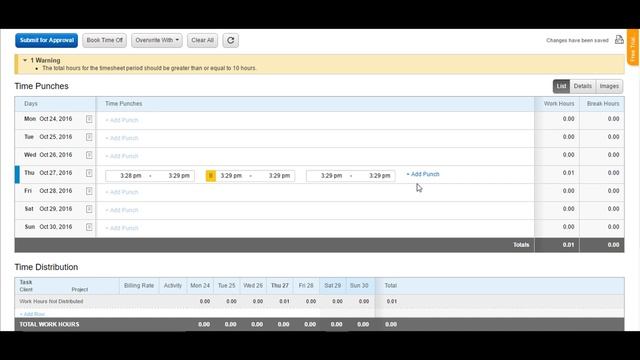The height and width of the screenshot is (360, 640).
Task: Open the note icon for Sat Oct 29
Action: pos(89,209)
